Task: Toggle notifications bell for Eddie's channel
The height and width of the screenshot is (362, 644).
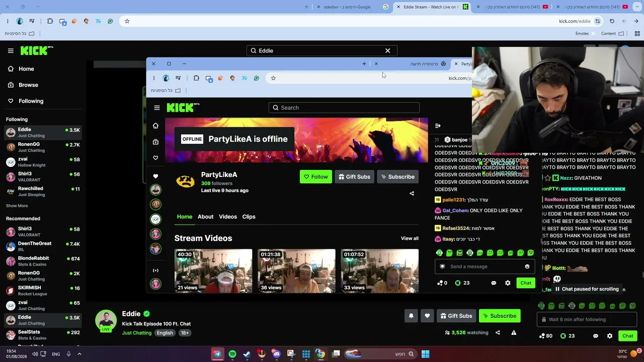Action: (x=411, y=316)
